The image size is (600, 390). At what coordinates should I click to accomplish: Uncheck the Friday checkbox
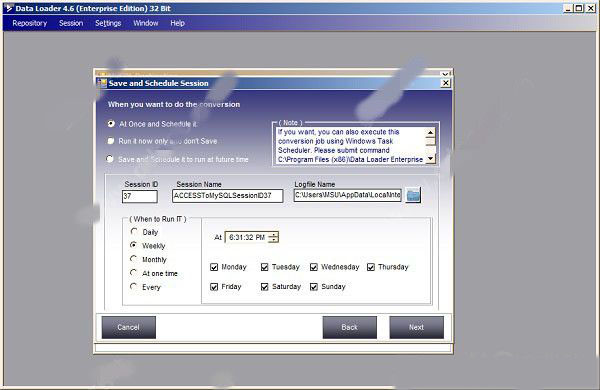click(x=214, y=287)
